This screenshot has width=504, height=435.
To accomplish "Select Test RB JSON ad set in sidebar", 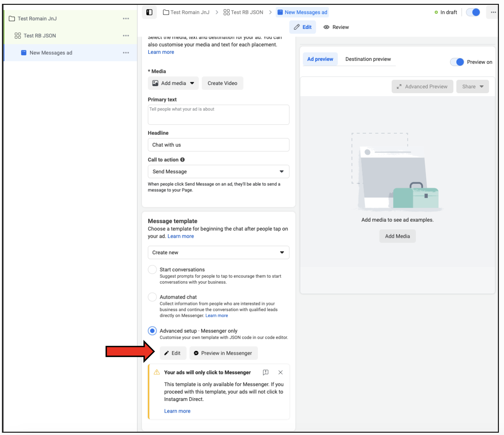I will click(70, 36).
